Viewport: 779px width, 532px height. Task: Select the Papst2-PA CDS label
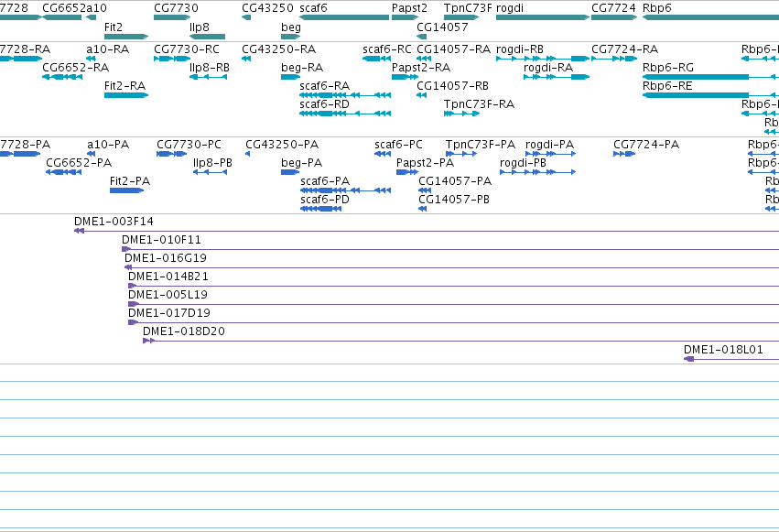425,163
